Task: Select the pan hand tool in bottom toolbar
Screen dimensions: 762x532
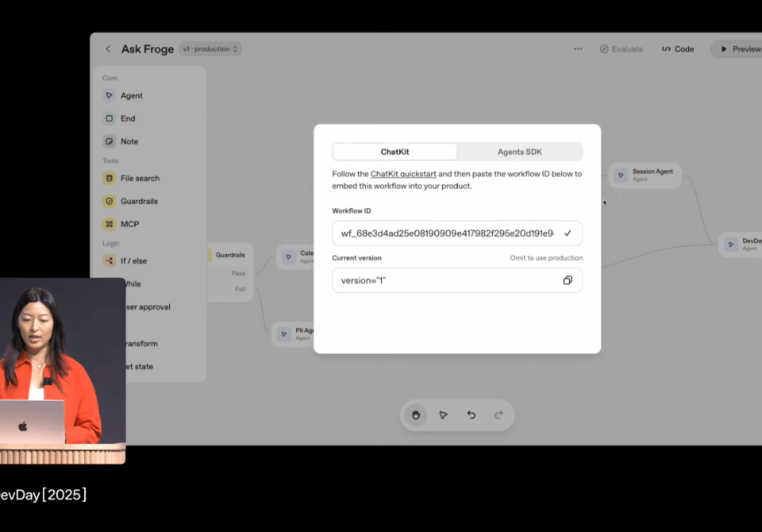Action: [415, 414]
